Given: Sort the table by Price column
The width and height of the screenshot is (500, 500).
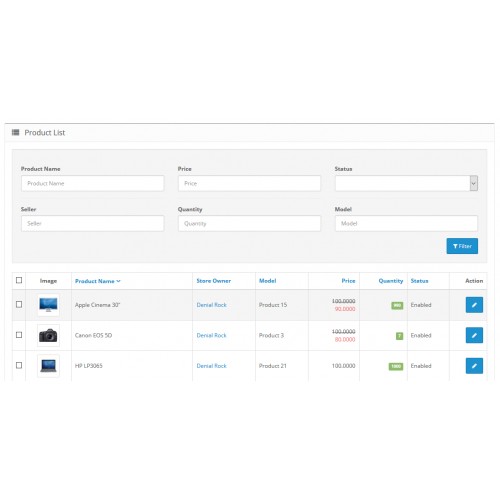Looking at the screenshot, I should (x=348, y=281).
